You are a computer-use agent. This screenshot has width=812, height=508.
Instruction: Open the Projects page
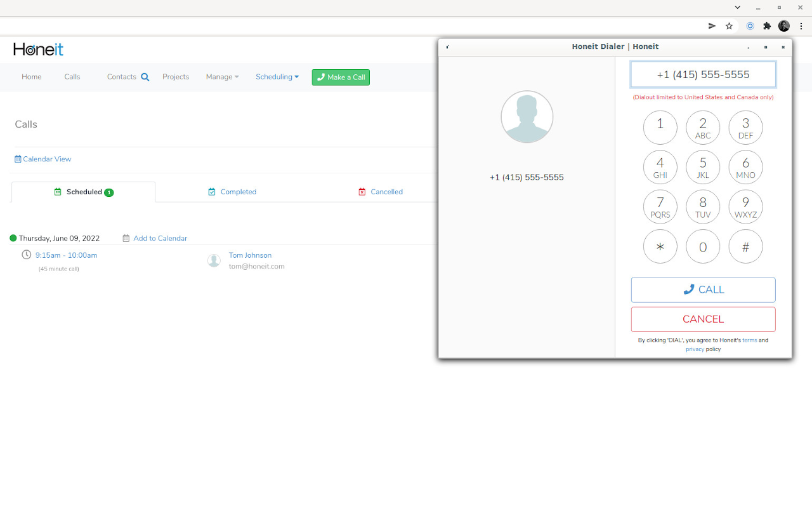(176, 77)
